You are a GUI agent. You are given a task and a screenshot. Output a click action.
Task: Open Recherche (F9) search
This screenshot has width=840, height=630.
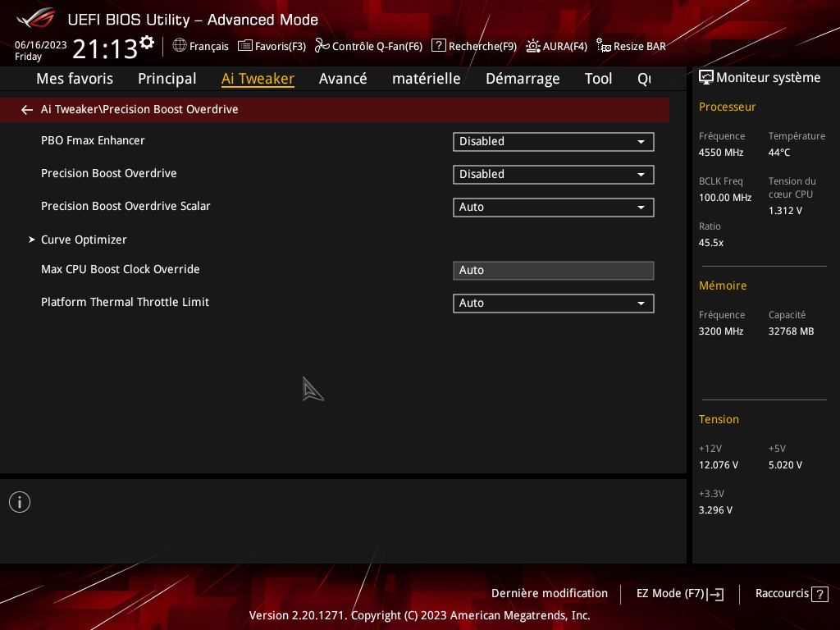pos(474,46)
